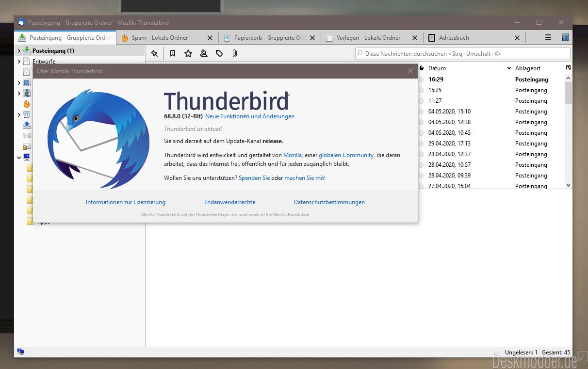Open the Endanwenderrechte link
This screenshot has width=588, height=369.
[230, 202]
